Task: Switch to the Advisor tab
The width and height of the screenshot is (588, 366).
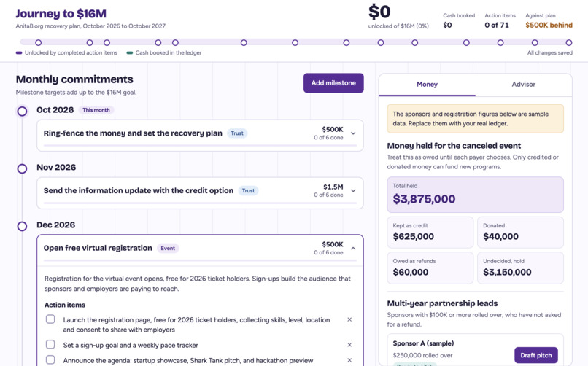Action: [524, 85]
